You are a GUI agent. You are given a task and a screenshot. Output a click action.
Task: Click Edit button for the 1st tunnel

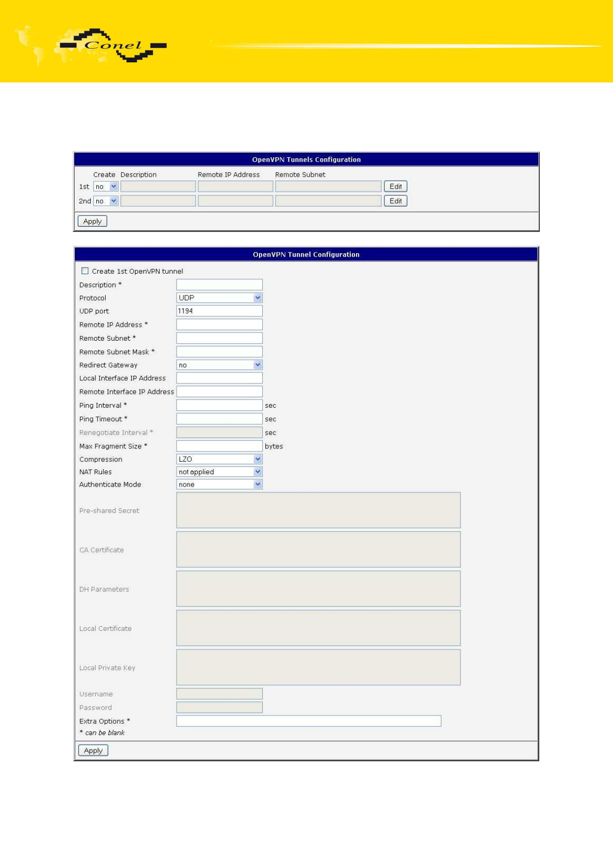[396, 187]
